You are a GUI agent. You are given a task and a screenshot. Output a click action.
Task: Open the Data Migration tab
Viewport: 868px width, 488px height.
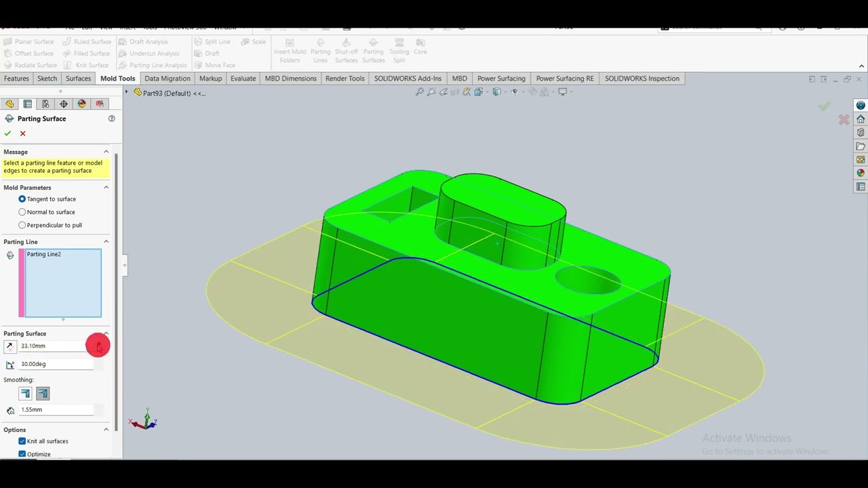coord(167,79)
